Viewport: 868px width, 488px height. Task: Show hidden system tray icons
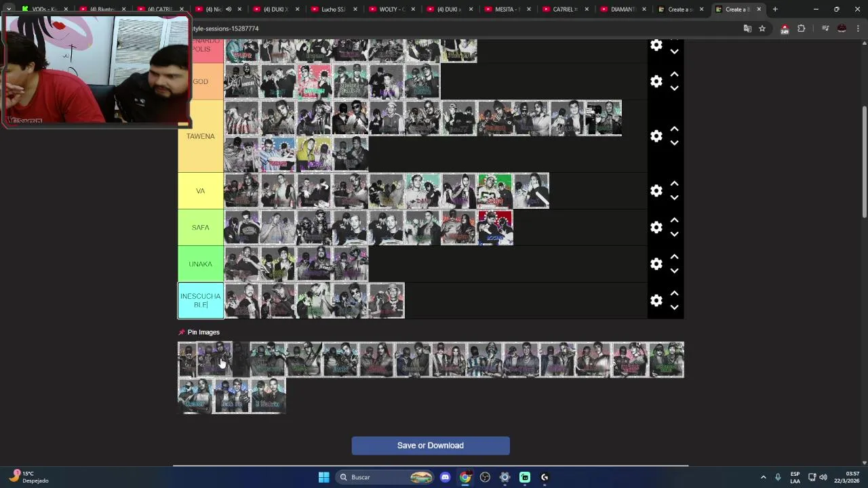point(763,477)
